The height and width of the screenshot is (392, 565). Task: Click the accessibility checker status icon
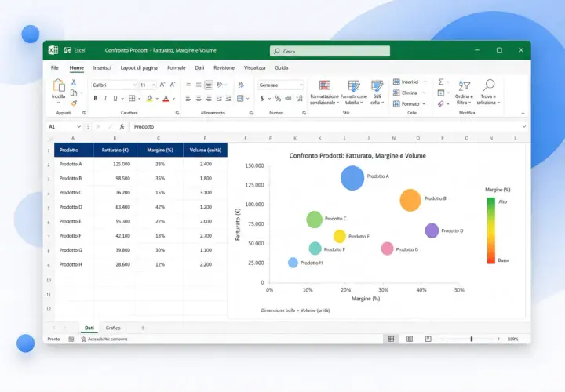click(x=84, y=339)
